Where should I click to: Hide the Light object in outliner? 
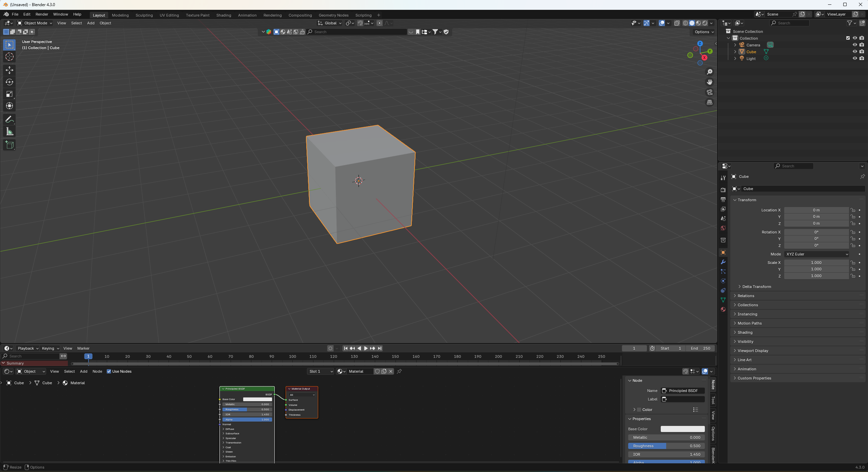click(855, 58)
